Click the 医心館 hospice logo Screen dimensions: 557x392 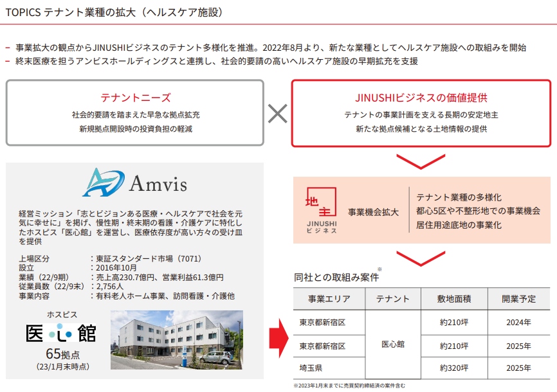[61, 334]
